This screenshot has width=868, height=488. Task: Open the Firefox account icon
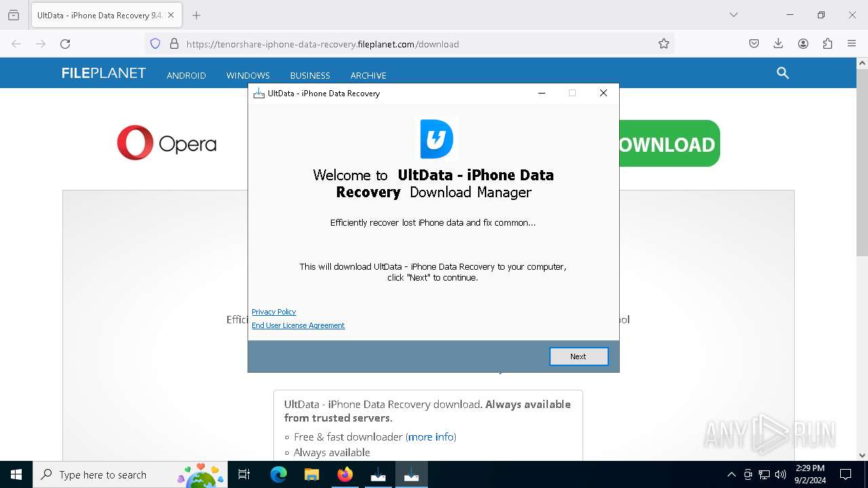tap(803, 44)
